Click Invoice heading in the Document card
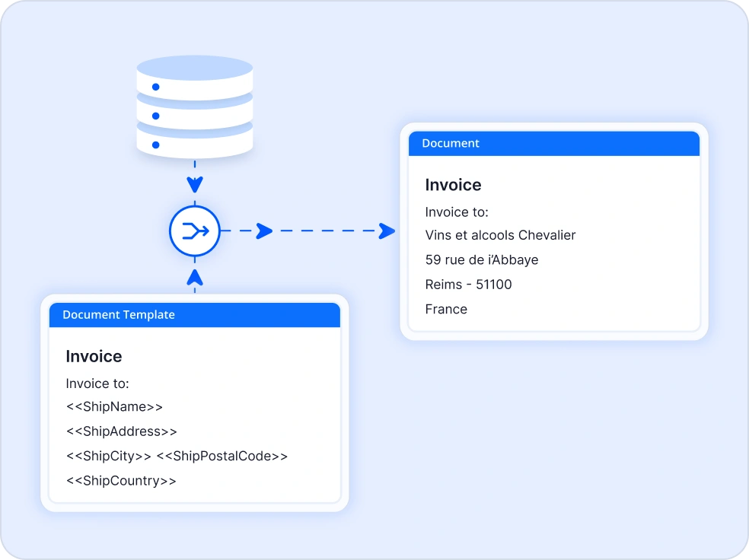Screen dimensions: 749x560 [453, 185]
